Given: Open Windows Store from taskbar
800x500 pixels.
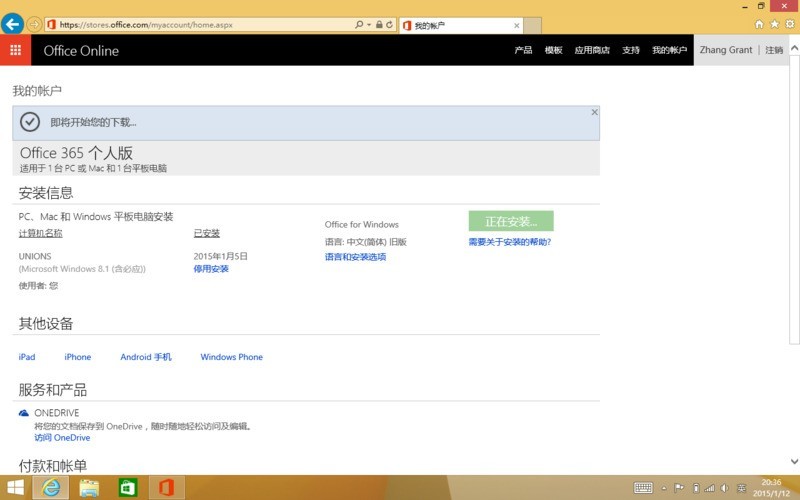Looking at the screenshot, I should point(128,488).
